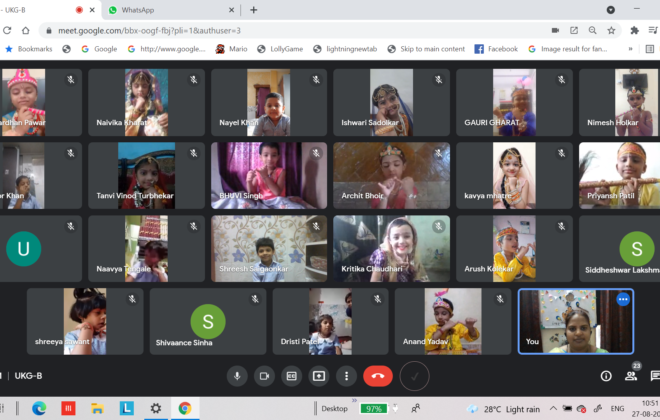660x420 pixels.
Task: Open the chat panel icon
Action: coord(655,376)
